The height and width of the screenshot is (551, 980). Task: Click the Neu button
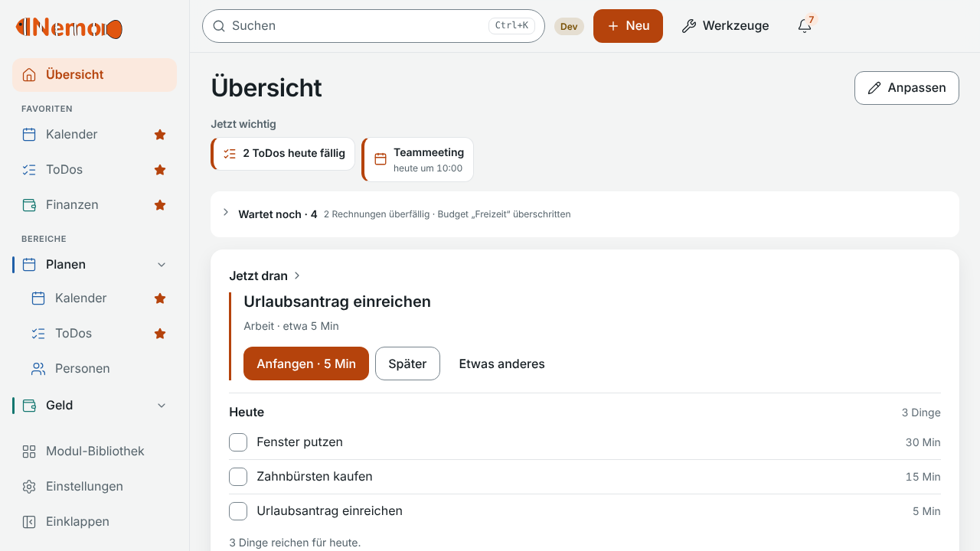628,26
